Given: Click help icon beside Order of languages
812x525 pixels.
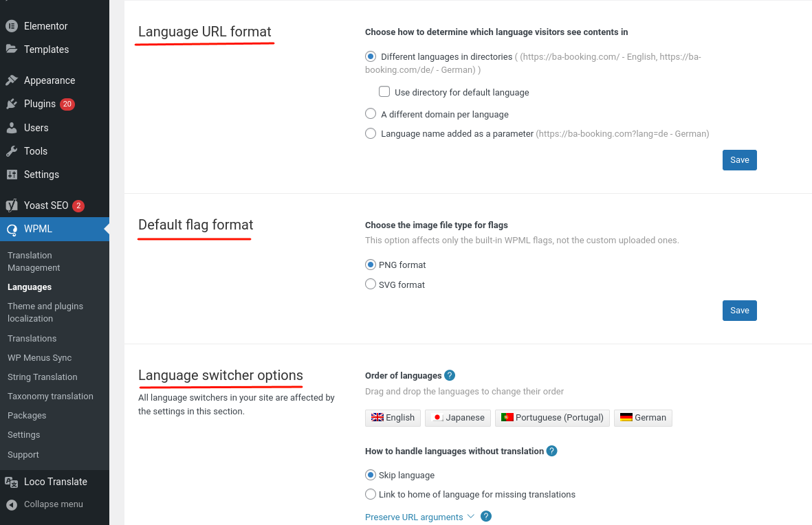Looking at the screenshot, I should pyautogui.click(x=450, y=375).
